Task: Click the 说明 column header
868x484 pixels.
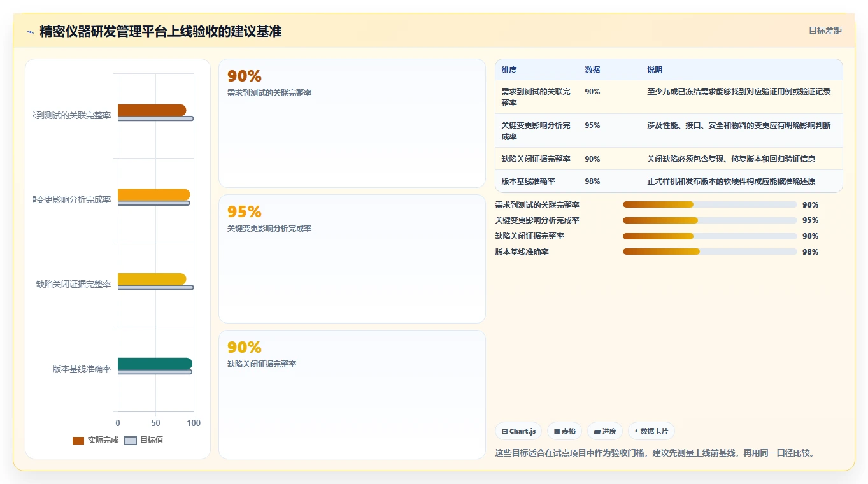Action: (x=655, y=69)
